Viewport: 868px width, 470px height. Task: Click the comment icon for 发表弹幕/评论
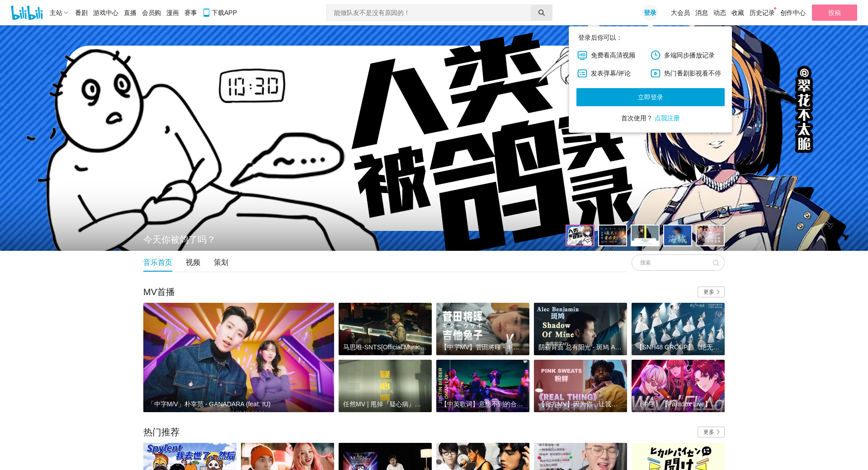[x=582, y=73]
